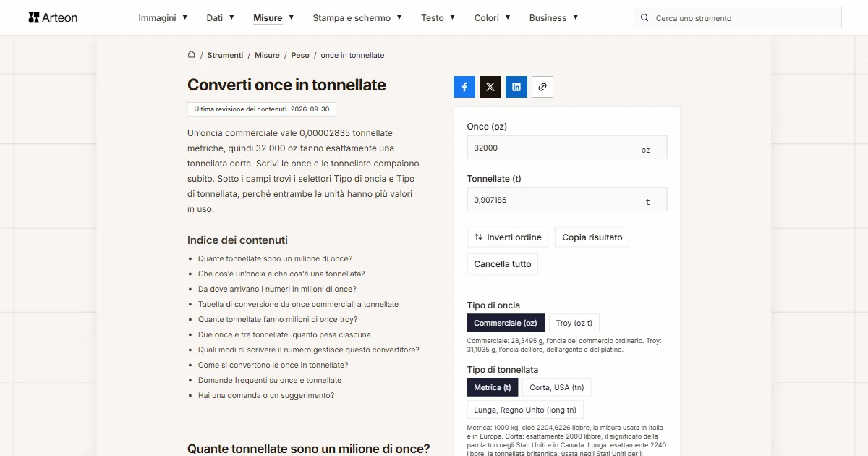Open the Testo menu
The height and width of the screenshot is (456, 868).
point(433,18)
